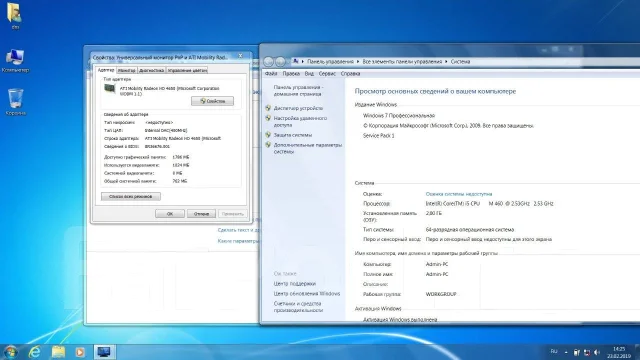Click the '1024 МБ' video memory value
The width and height of the screenshot is (640, 360).
[x=180, y=165]
